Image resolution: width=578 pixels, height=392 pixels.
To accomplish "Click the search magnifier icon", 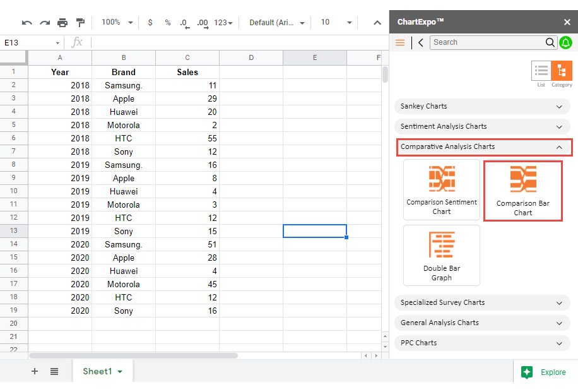I will (x=550, y=42).
